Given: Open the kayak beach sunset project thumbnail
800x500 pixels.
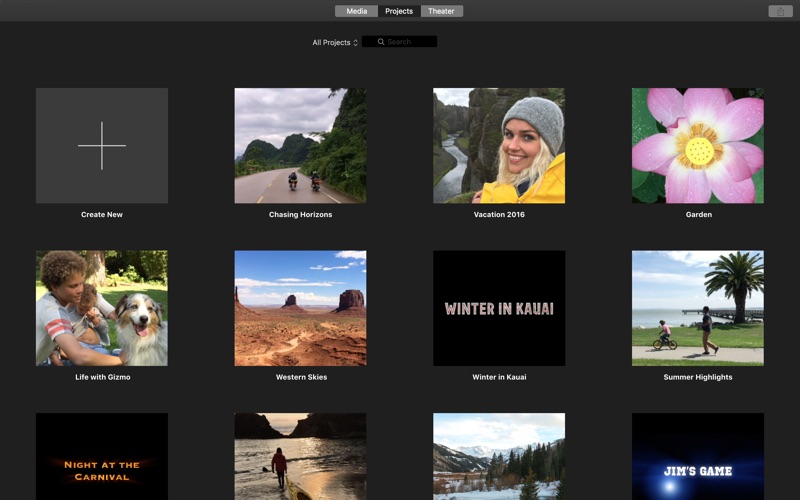Looking at the screenshot, I should coord(300,457).
